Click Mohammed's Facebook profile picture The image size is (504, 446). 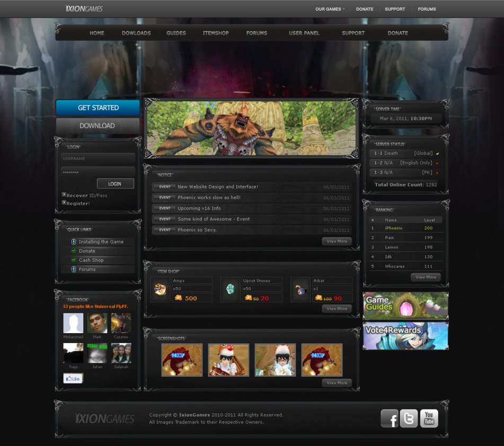[x=73, y=323]
